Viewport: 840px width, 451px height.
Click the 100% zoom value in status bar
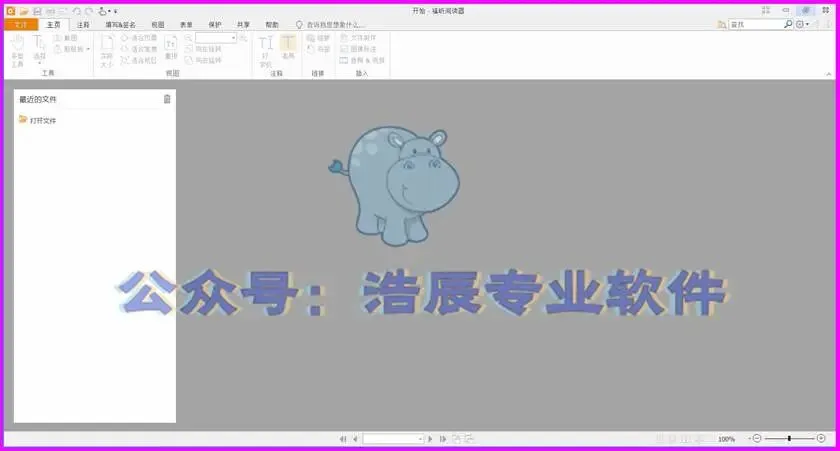tap(726, 439)
